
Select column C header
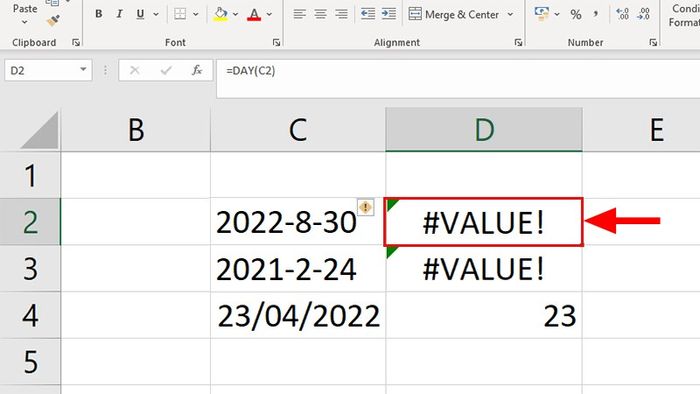pyautogui.click(x=298, y=130)
